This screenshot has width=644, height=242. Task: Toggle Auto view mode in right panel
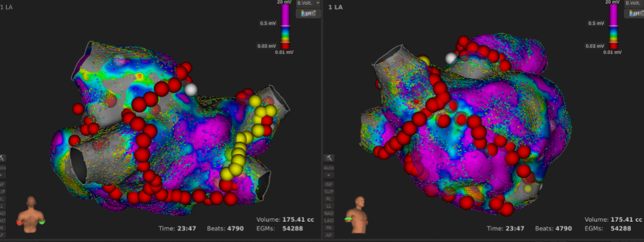(x=329, y=168)
